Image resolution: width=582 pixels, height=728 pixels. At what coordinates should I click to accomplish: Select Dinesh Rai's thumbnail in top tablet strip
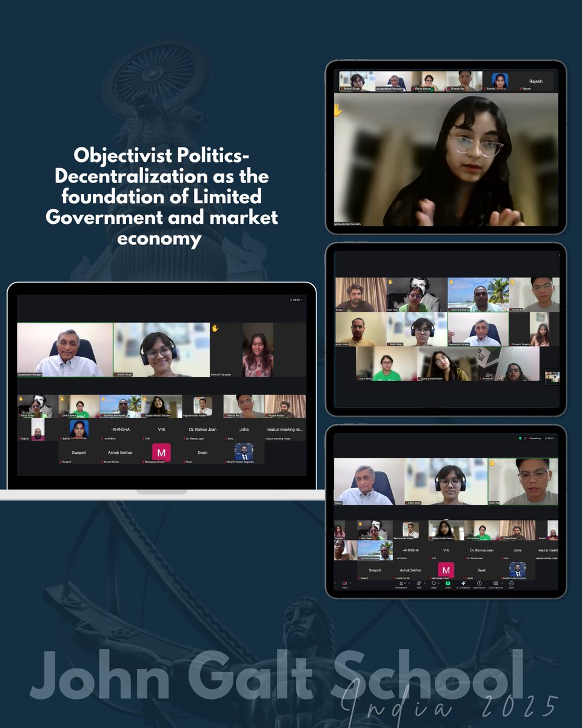pos(464,81)
